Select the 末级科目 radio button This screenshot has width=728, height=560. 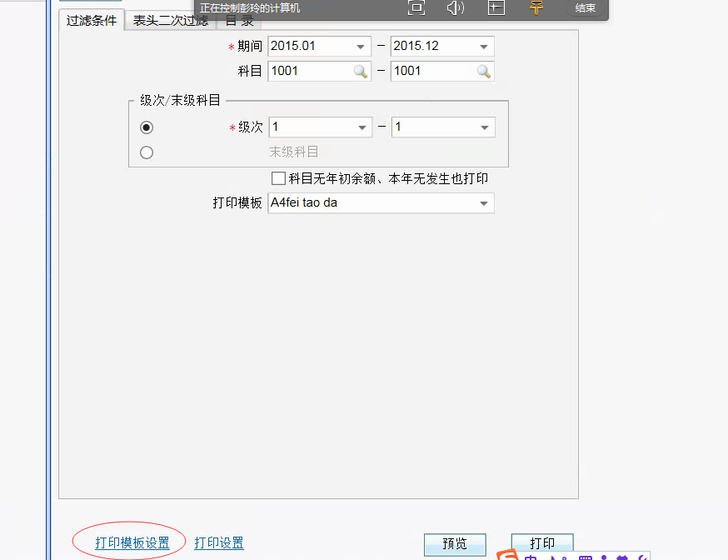[x=147, y=152]
